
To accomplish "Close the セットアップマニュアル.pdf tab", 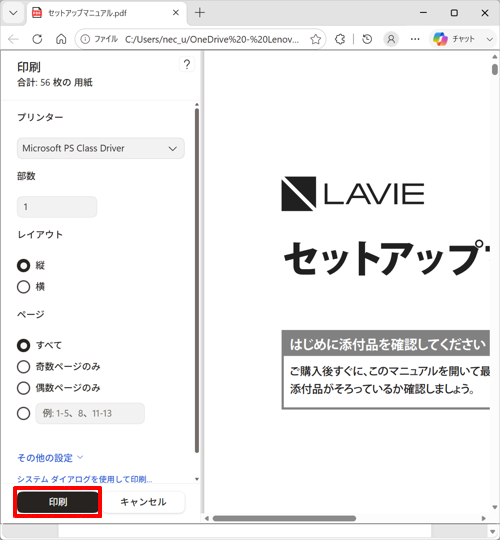I will click(x=176, y=13).
